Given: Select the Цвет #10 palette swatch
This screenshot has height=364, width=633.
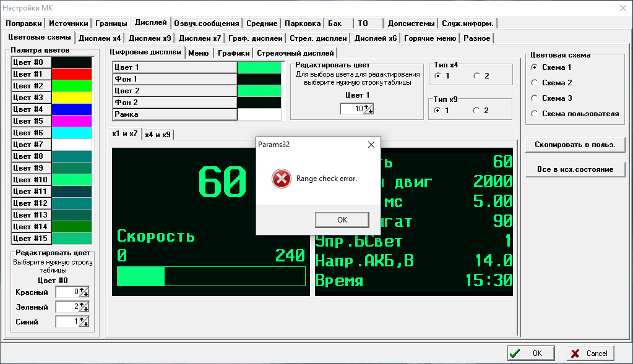Looking at the screenshot, I should click(71, 179).
